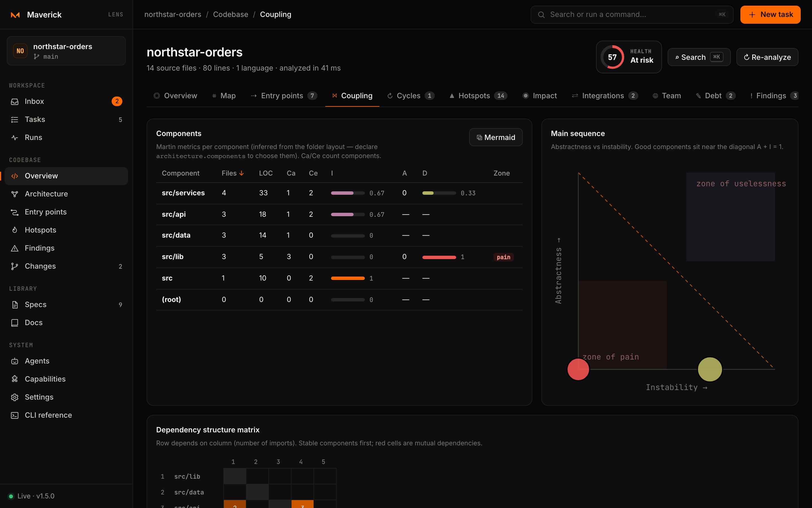Open the Tasks list icon

15,119
